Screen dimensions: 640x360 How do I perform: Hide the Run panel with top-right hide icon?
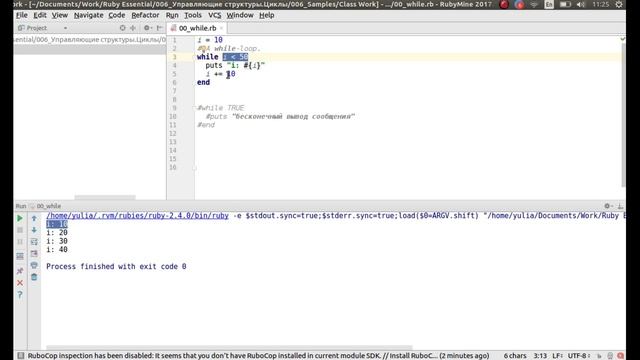pyautogui.click(x=620, y=206)
